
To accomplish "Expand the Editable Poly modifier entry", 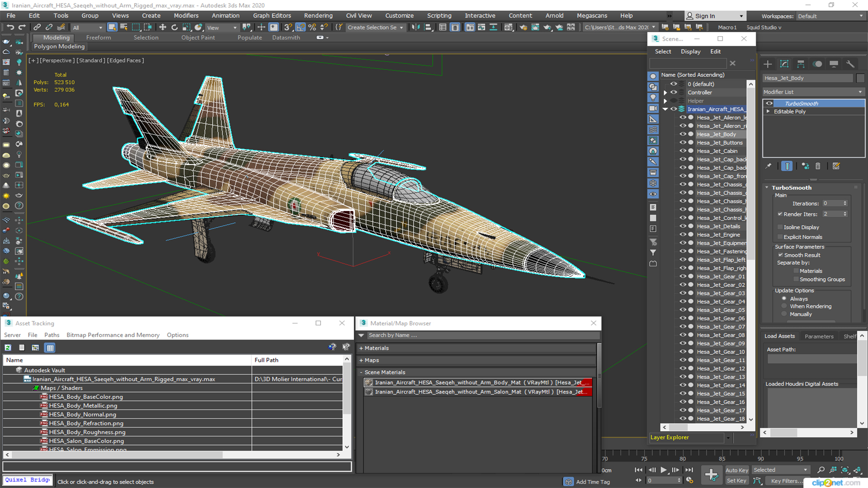I will coord(768,112).
